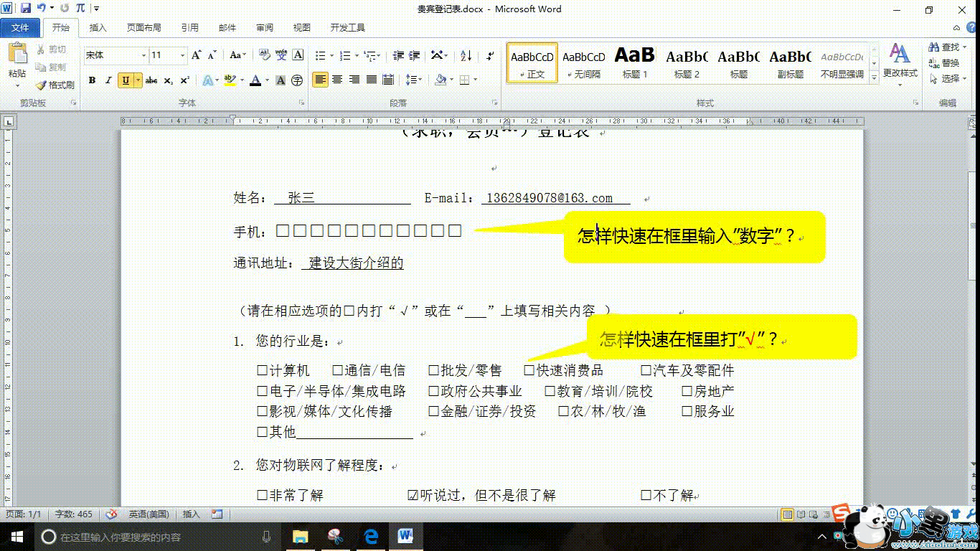Open the 文件 (File) tab
The width and height of the screenshot is (980, 551).
pyautogui.click(x=20, y=27)
